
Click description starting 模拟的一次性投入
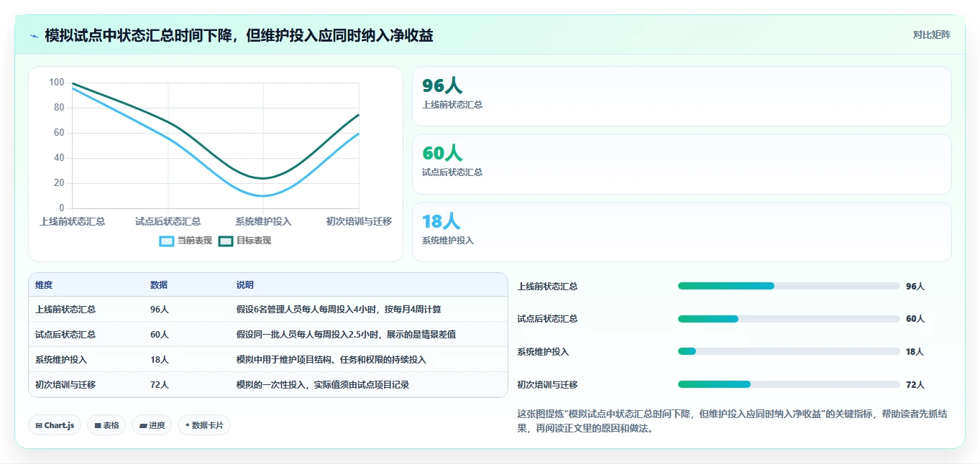323,385
